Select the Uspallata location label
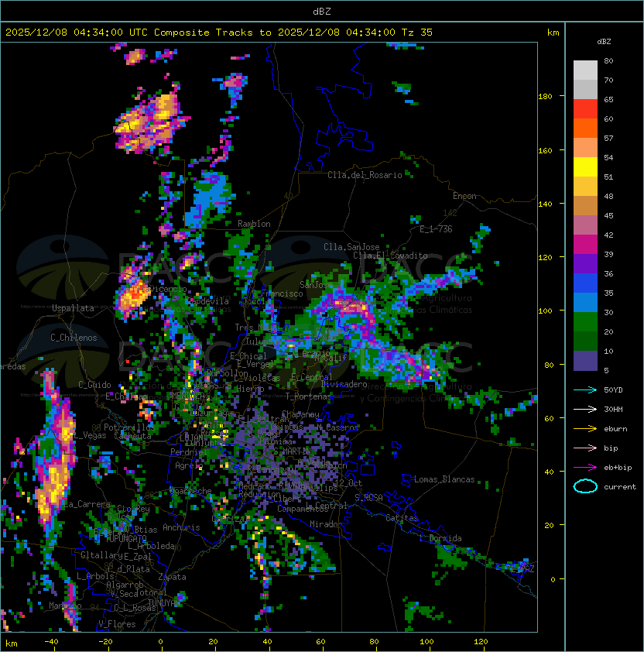 (x=73, y=308)
